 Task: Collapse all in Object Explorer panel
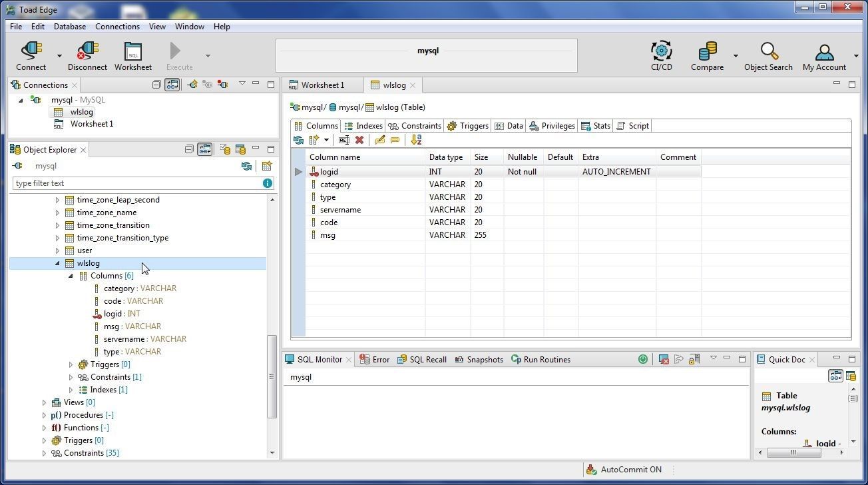(x=189, y=149)
